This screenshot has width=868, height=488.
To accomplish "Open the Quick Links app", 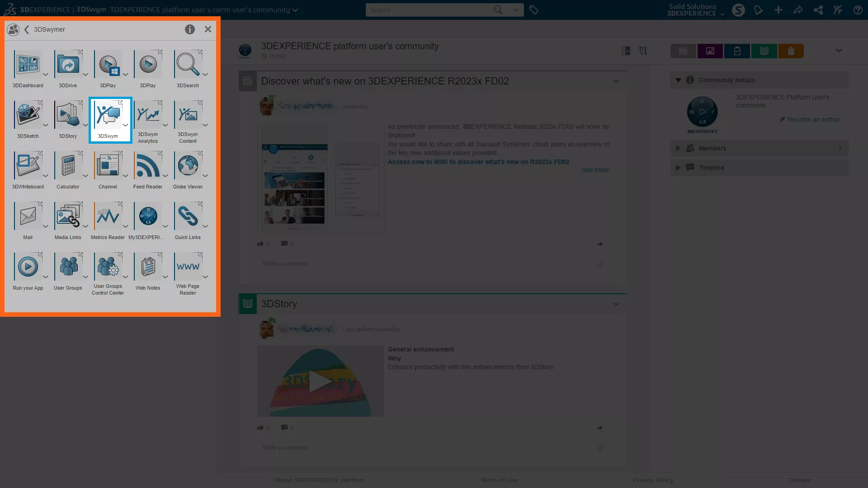I will coord(188,217).
